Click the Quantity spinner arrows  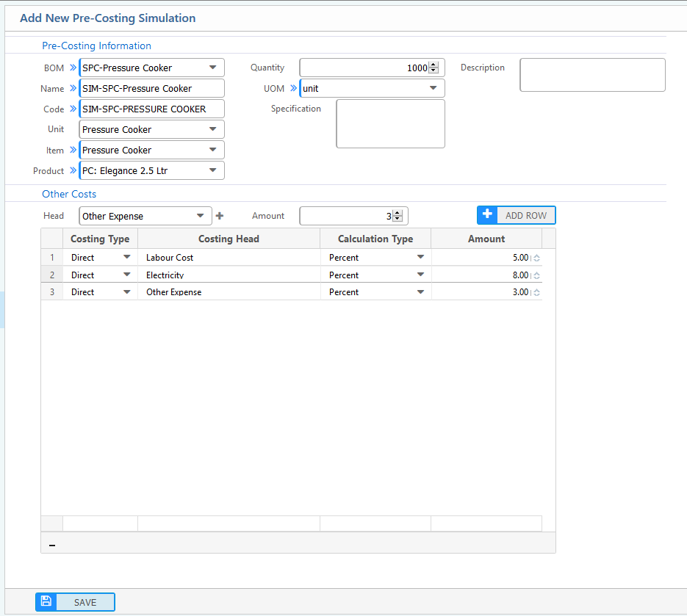434,68
